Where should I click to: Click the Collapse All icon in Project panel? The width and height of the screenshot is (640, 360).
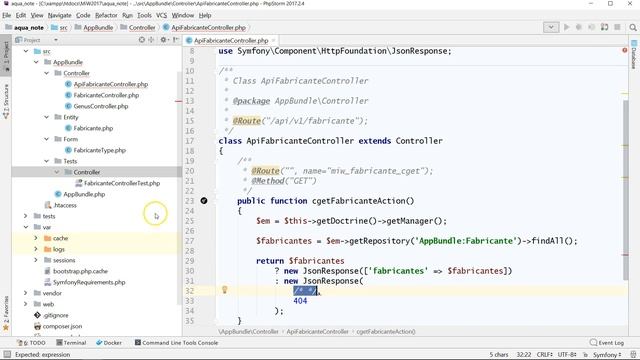click(151, 40)
